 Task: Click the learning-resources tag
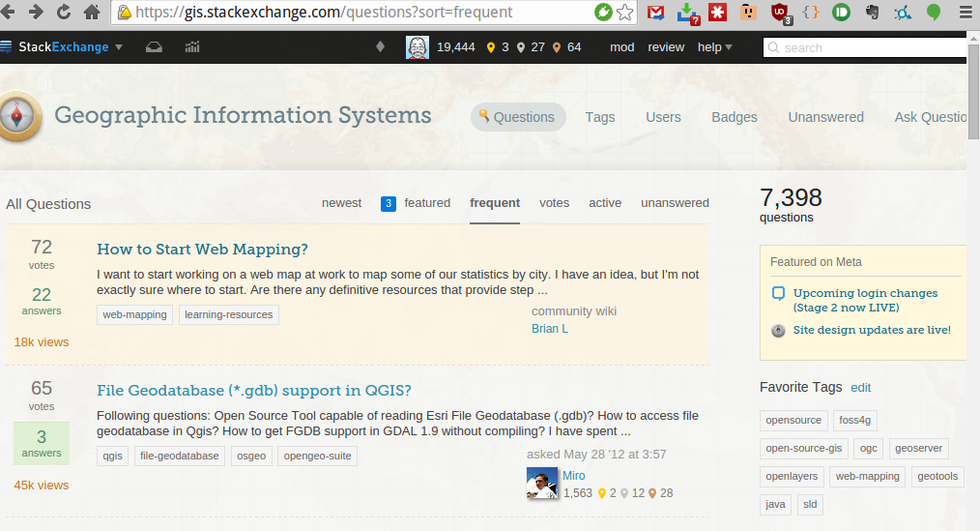pos(229,314)
